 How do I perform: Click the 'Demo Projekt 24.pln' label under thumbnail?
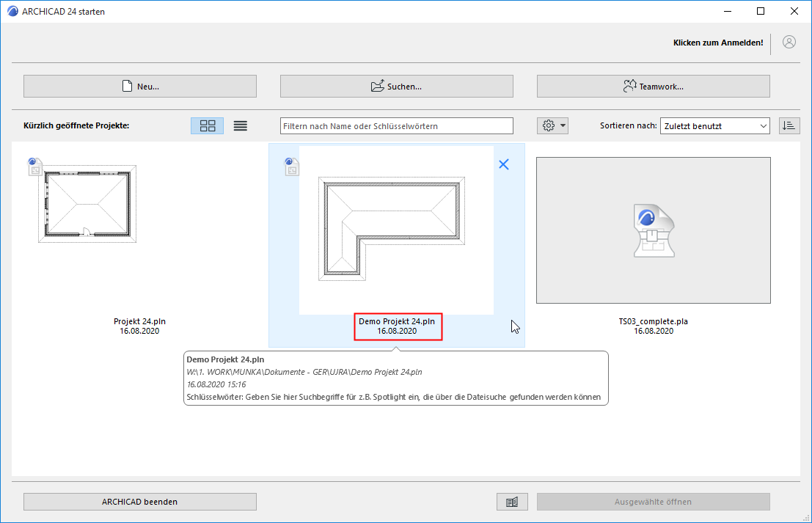pyautogui.click(x=397, y=321)
